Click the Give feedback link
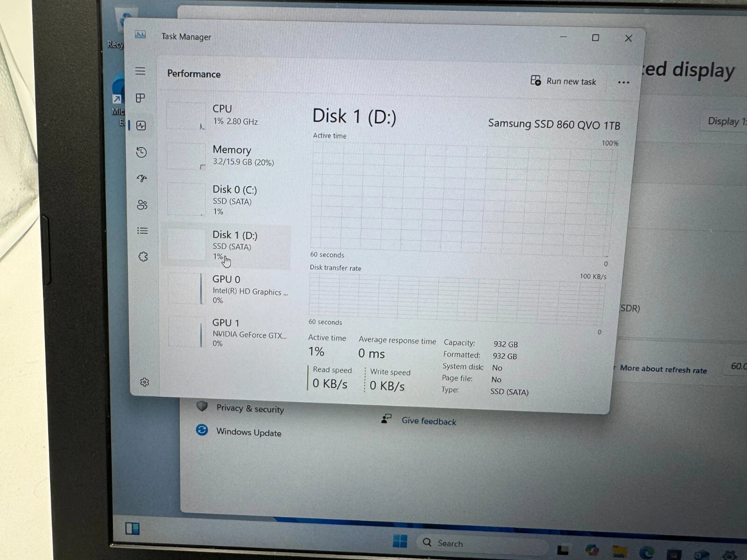The image size is (747, 560). point(428,421)
